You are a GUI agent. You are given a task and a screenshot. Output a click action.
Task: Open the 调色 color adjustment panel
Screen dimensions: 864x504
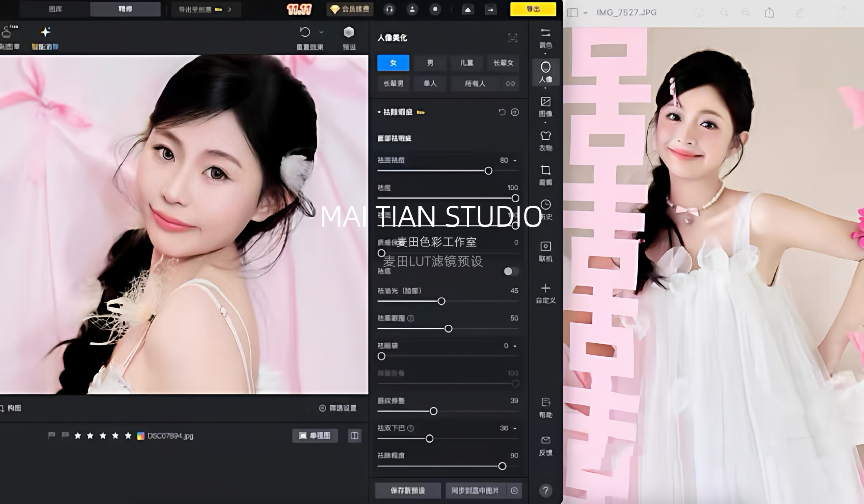[x=545, y=38]
